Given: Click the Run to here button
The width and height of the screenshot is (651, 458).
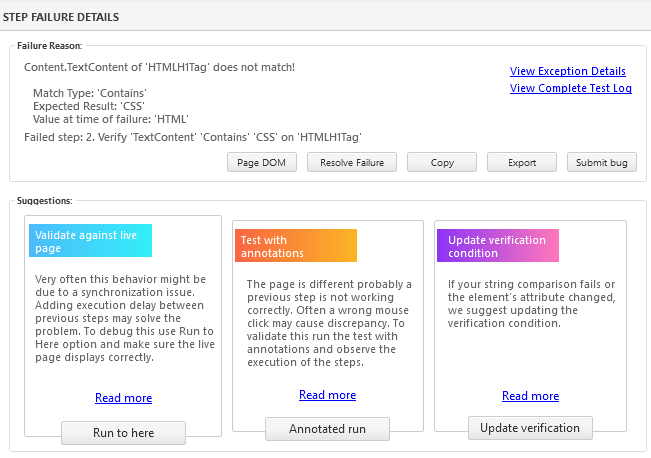Looking at the screenshot, I should point(123,433).
